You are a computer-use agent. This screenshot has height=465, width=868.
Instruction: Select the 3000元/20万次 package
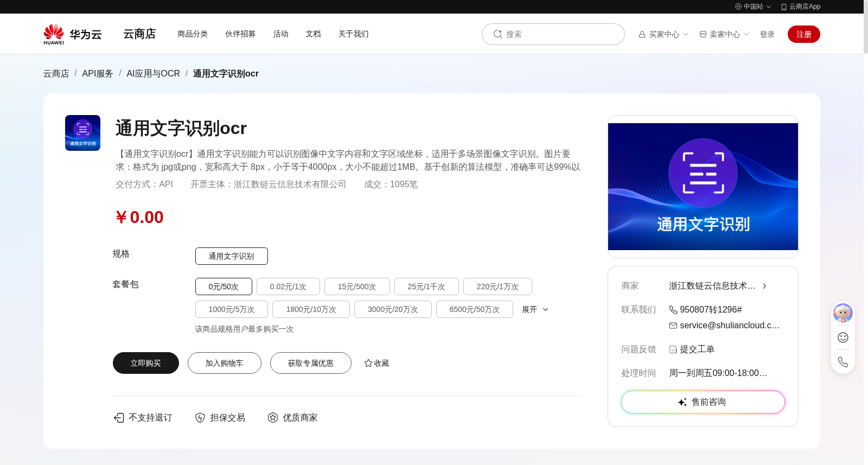[x=393, y=309]
